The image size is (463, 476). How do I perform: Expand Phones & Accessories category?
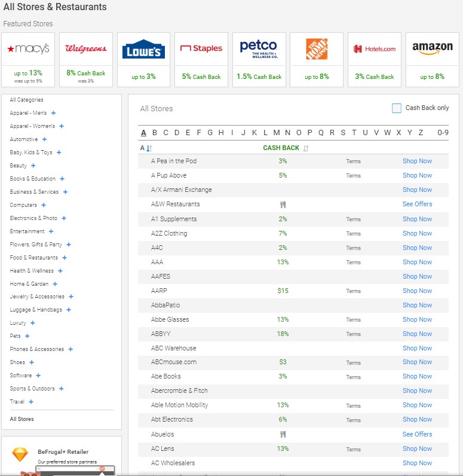(70, 349)
